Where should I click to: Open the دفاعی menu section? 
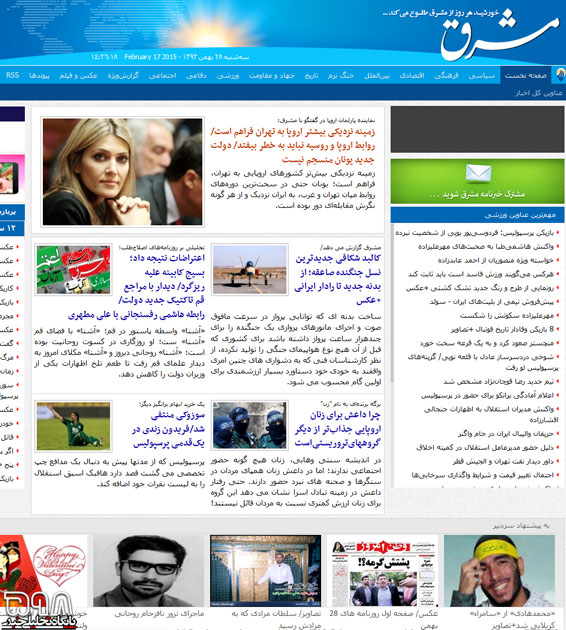coord(196,75)
